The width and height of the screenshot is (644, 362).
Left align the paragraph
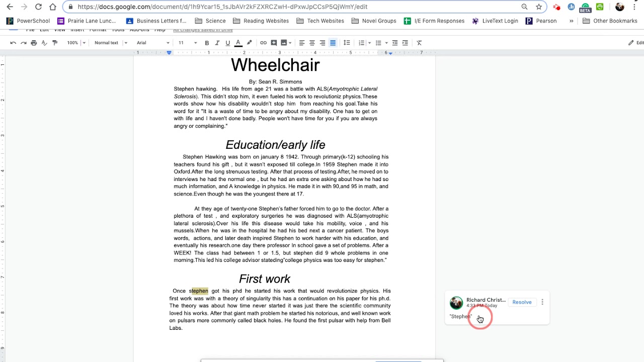(302, 43)
